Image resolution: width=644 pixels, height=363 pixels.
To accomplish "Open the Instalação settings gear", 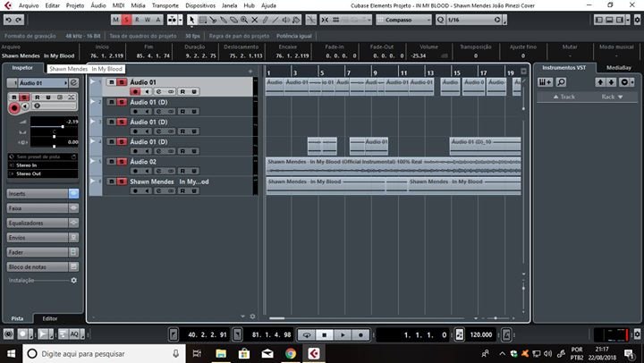I will pos(74,280).
